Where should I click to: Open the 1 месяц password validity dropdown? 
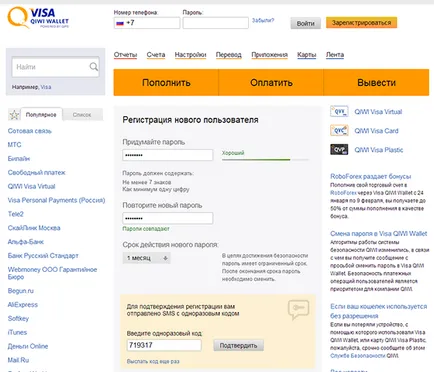[147, 258]
